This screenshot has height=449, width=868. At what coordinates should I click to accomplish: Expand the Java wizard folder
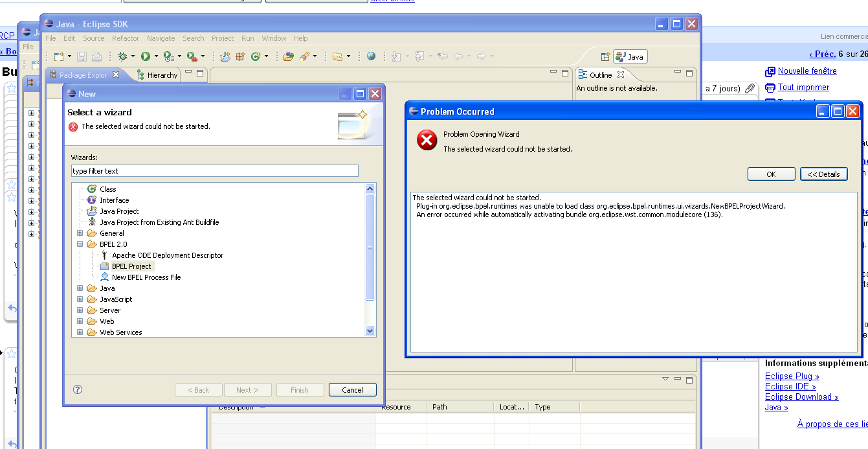pos(80,288)
